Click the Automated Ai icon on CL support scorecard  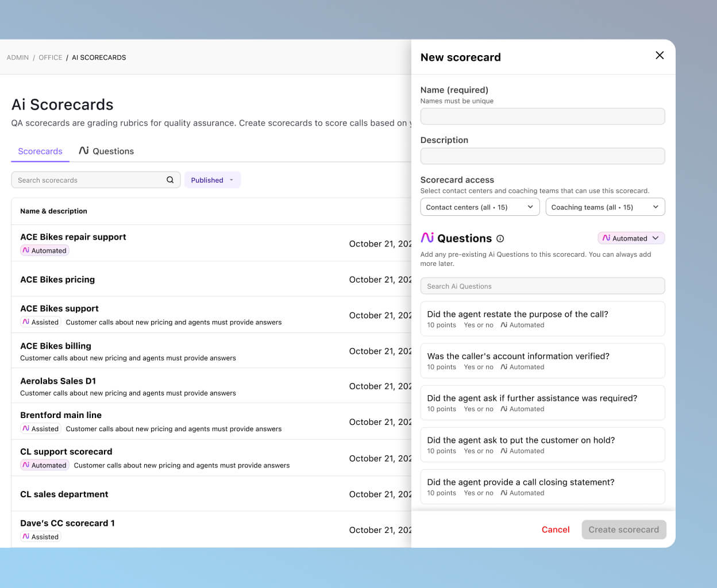26,465
